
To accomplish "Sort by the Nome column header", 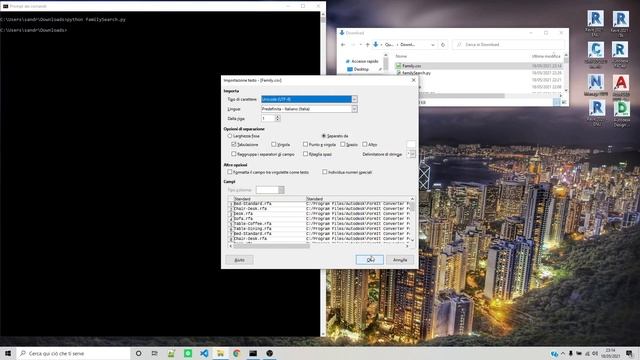I will coord(401,56).
